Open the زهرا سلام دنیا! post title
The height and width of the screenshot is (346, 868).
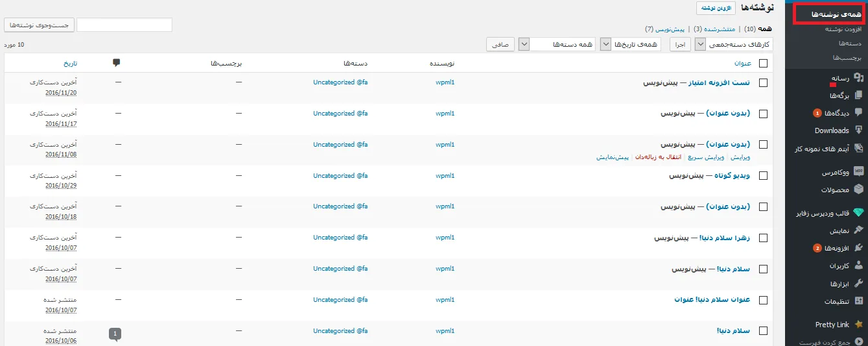pos(723,238)
